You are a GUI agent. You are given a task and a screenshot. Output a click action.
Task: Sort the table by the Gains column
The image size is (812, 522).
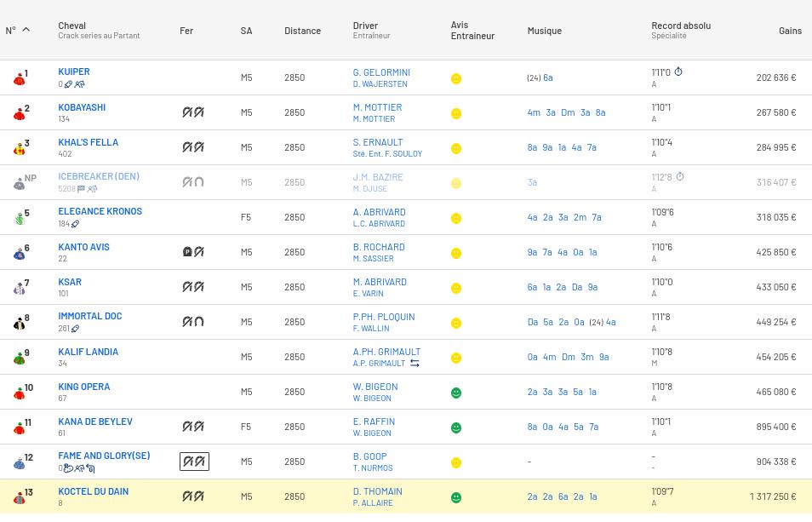click(789, 31)
